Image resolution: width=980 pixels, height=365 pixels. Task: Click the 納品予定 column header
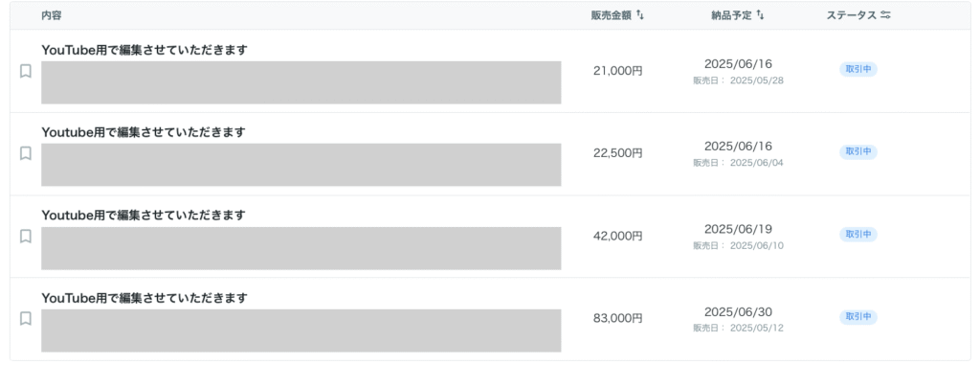coord(731,15)
